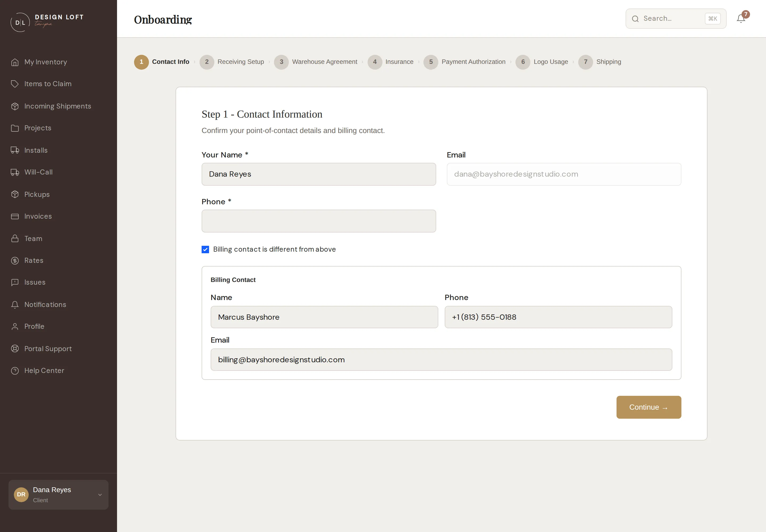Click the Invoices card icon

[x=15, y=217]
